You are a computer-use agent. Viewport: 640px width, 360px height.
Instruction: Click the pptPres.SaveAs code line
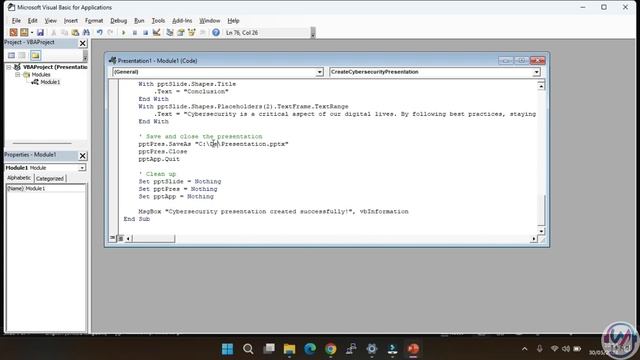[x=213, y=144]
